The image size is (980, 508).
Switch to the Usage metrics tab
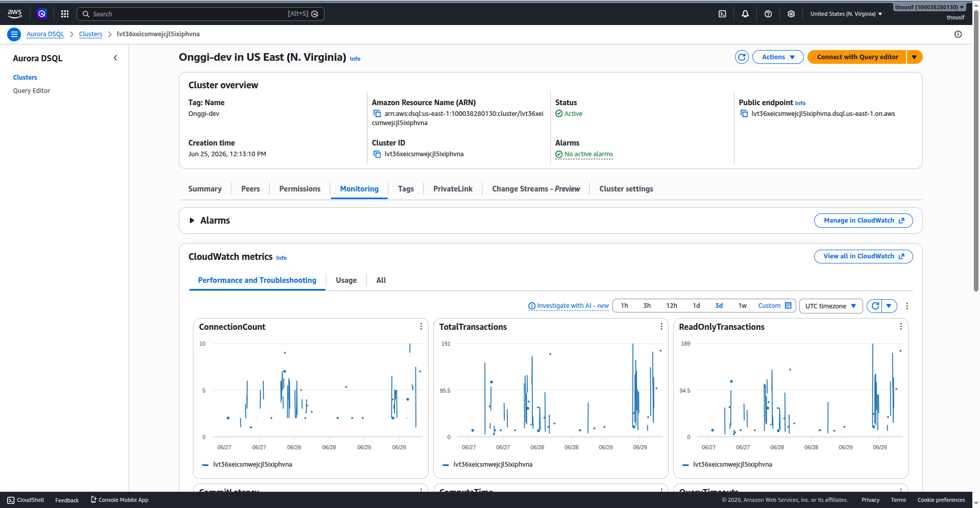pyautogui.click(x=346, y=280)
